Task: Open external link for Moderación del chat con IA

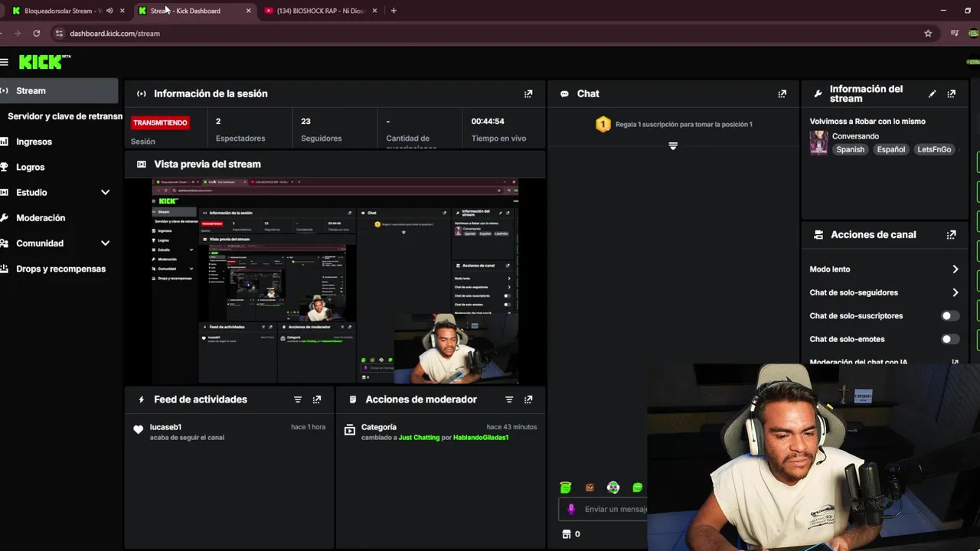Action: pos(955,362)
